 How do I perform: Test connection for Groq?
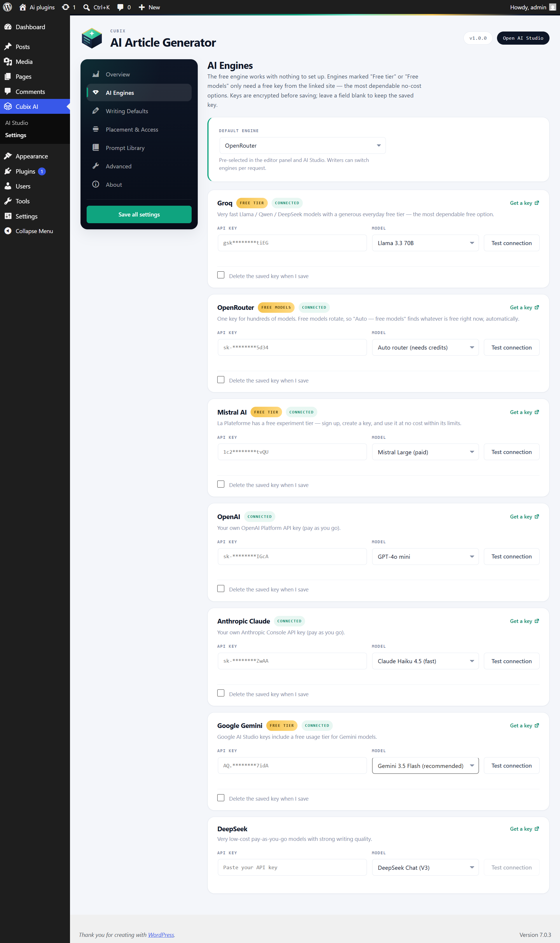[511, 243]
